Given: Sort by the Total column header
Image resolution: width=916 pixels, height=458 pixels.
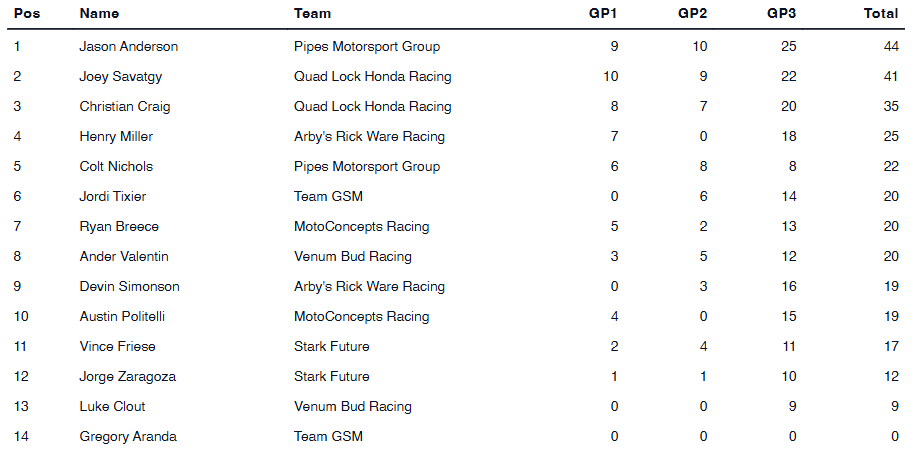Looking at the screenshot, I should coord(880,14).
